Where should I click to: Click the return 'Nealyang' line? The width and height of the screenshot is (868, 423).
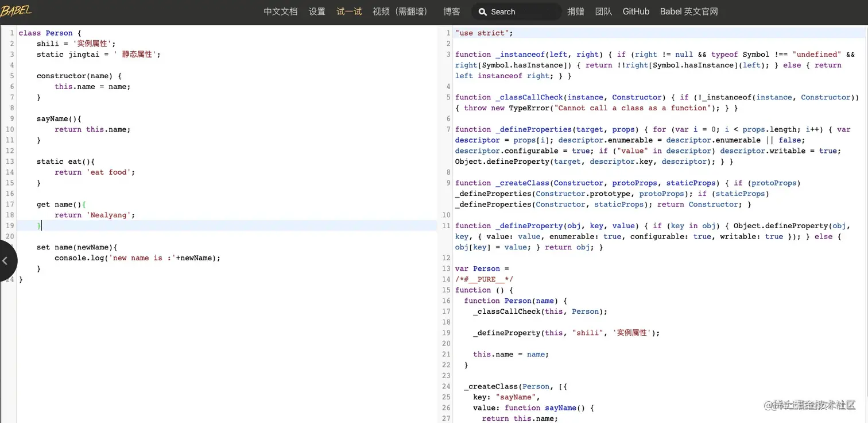(x=95, y=215)
